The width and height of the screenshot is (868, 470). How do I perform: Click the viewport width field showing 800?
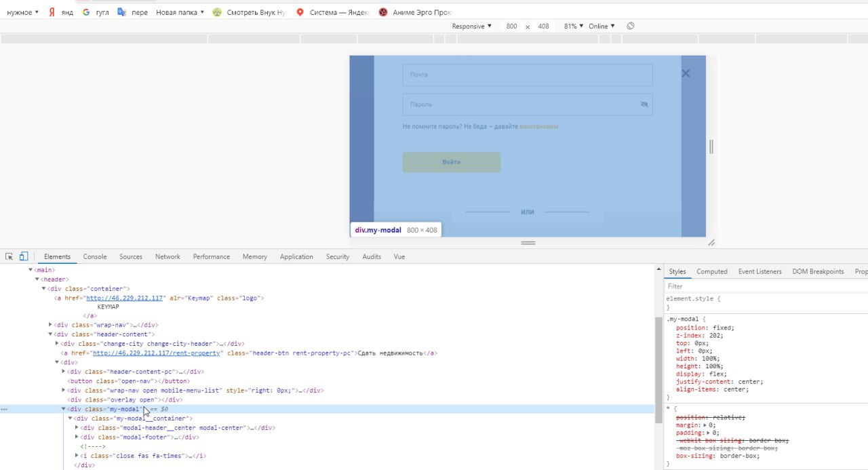[511, 26]
